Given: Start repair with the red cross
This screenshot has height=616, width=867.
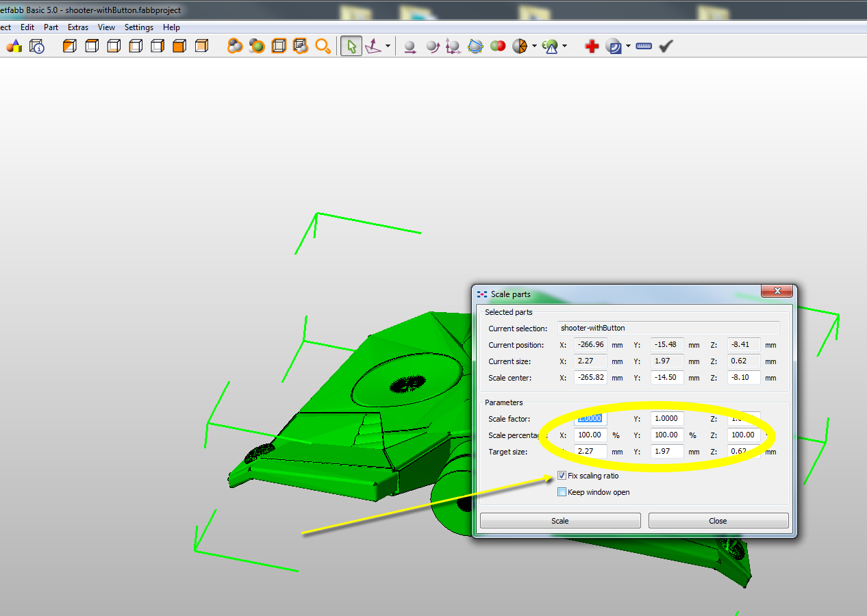Looking at the screenshot, I should 592,46.
